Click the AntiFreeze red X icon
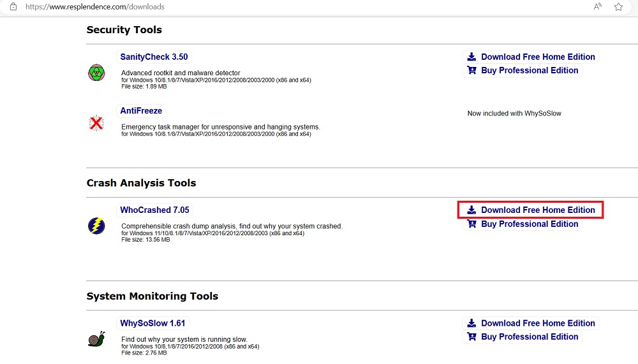This screenshot has height=364, width=638. click(x=96, y=123)
